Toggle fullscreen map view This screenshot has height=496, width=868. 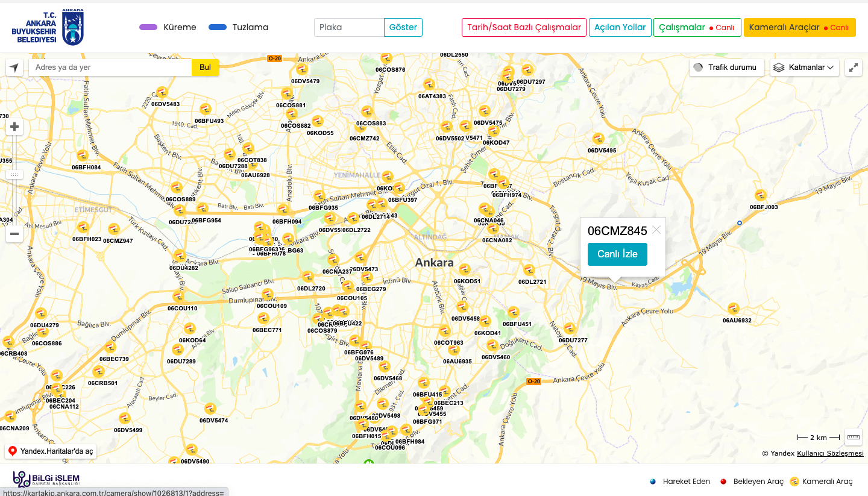pos(854,67)
